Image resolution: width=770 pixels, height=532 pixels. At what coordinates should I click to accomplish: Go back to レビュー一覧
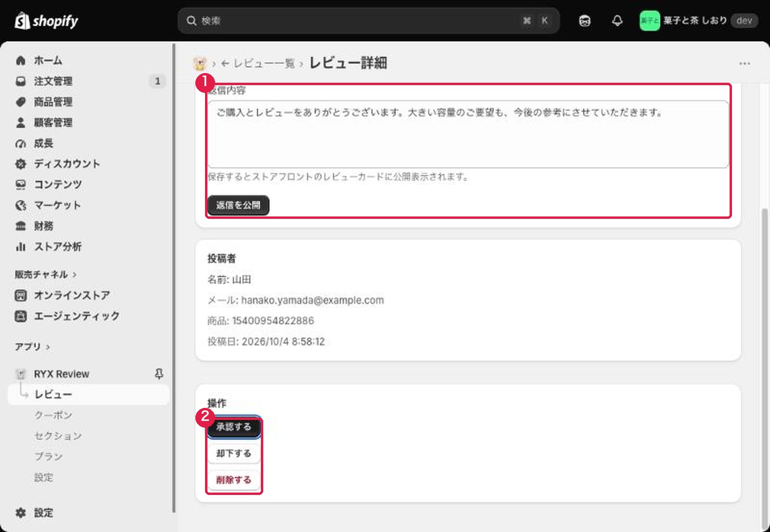[258, 63]
